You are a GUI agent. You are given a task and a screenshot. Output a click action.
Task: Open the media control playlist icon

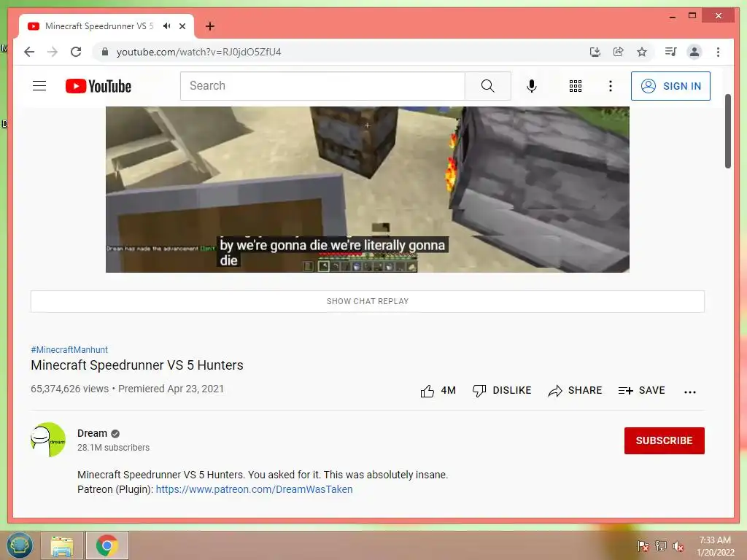click(671, 52)
